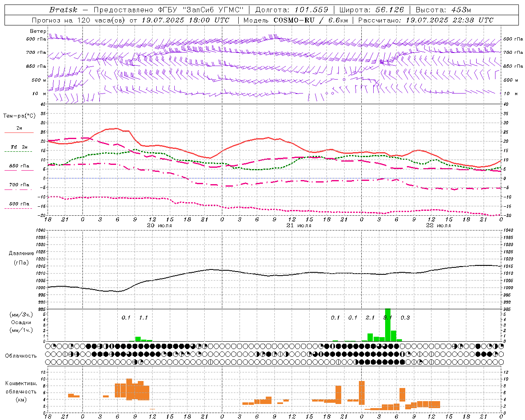Click the '(мм/1ч.)' unit label
The image size is (525, 420).
(x=21, y=330)
